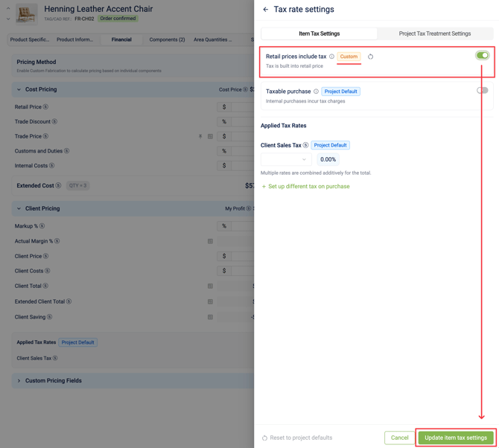Open the Components (2) tab
This screenshot has width=499, height=448.
(167, 39)
